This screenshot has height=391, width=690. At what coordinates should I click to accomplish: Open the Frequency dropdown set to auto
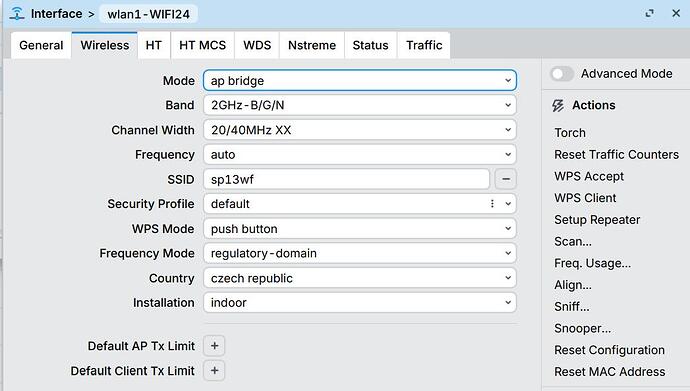[360, 154]
